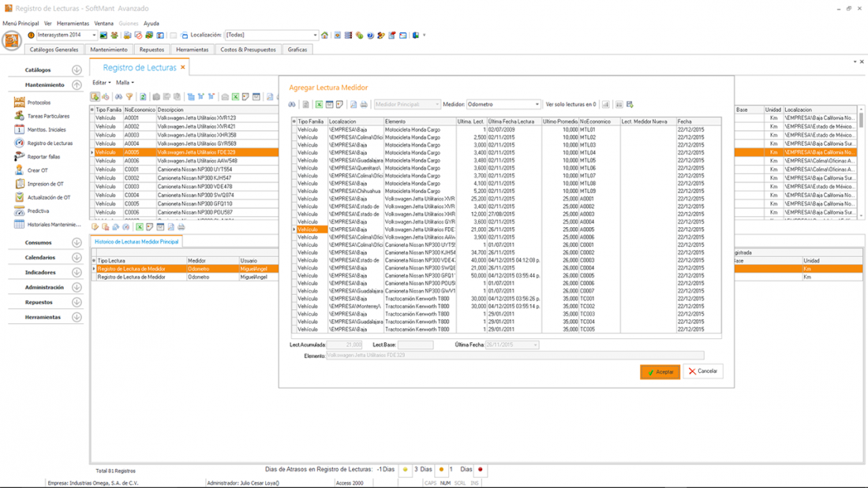Click the funnel filter icon in grid toolbar

point(129,97)
